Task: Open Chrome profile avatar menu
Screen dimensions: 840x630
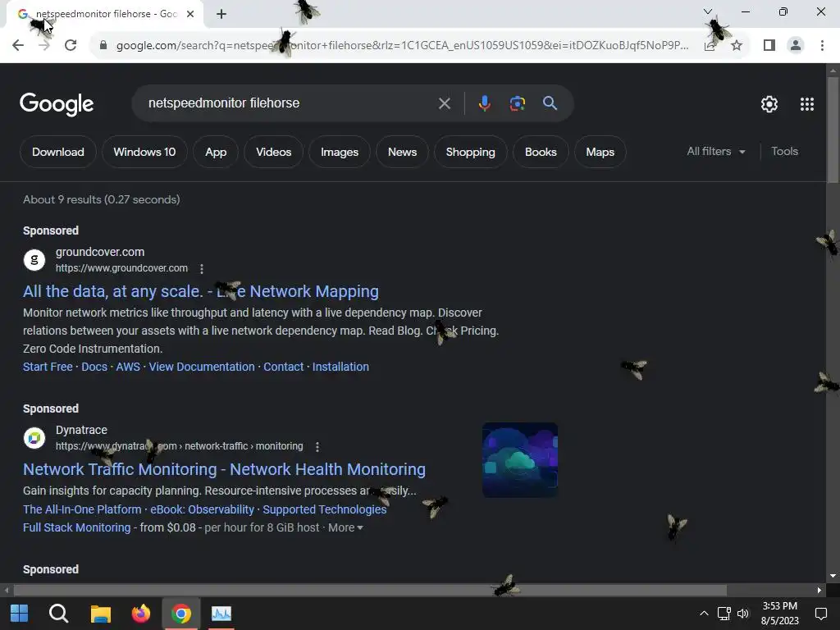Action: click(x=796, y=46)
